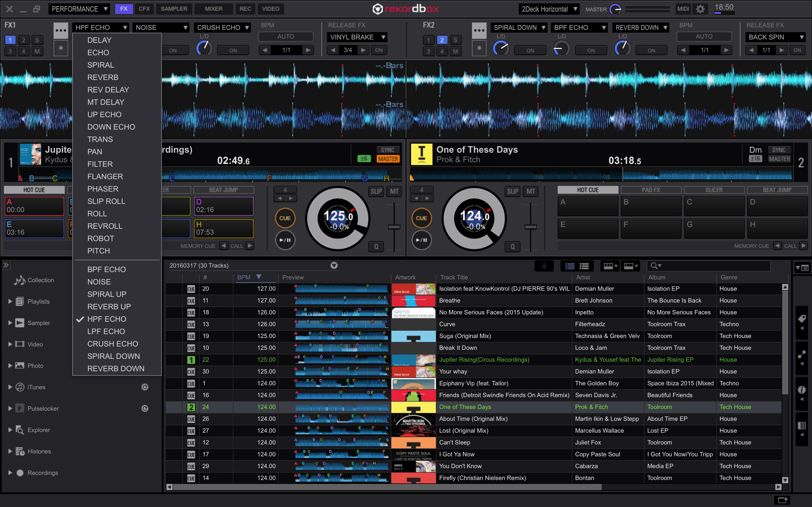Enable SYNC on Deck 2
Viewport: 812px width, 507px height.
click(x=779, y=150)
